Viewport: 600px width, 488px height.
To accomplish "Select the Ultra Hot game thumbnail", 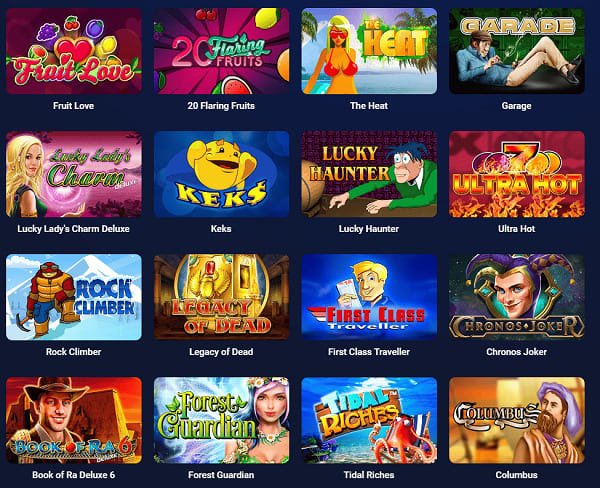I will (517, 174).
